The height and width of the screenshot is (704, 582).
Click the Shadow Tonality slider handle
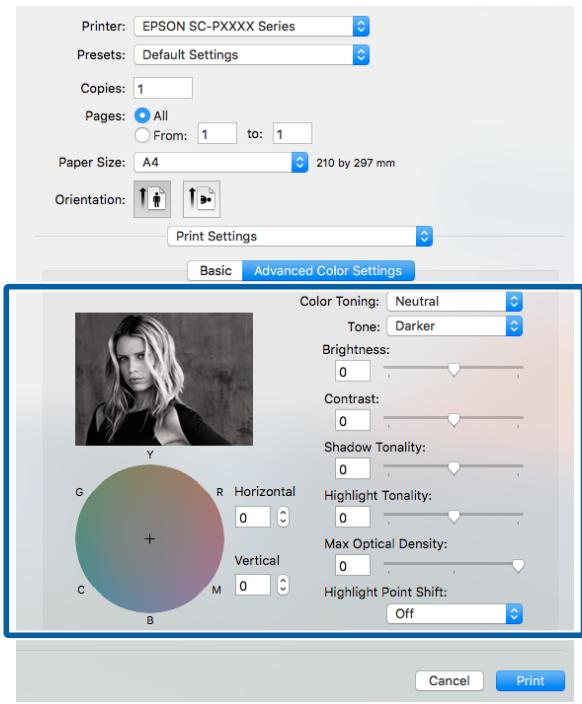[x=454, y=468]
